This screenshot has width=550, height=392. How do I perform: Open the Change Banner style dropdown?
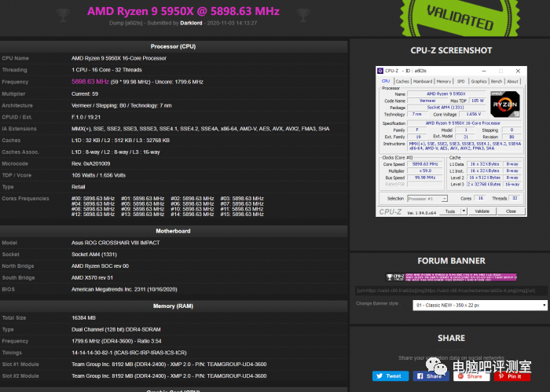[x=480, y=306]
